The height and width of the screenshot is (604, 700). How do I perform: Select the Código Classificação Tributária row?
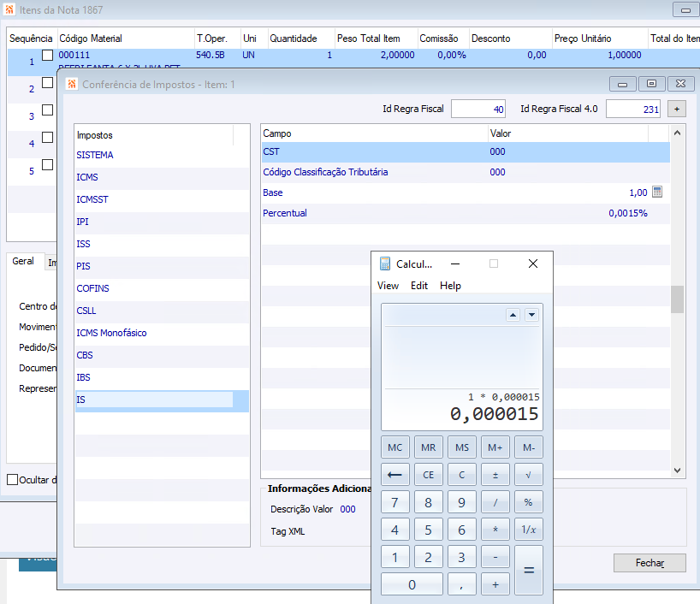tap(466, 172)
